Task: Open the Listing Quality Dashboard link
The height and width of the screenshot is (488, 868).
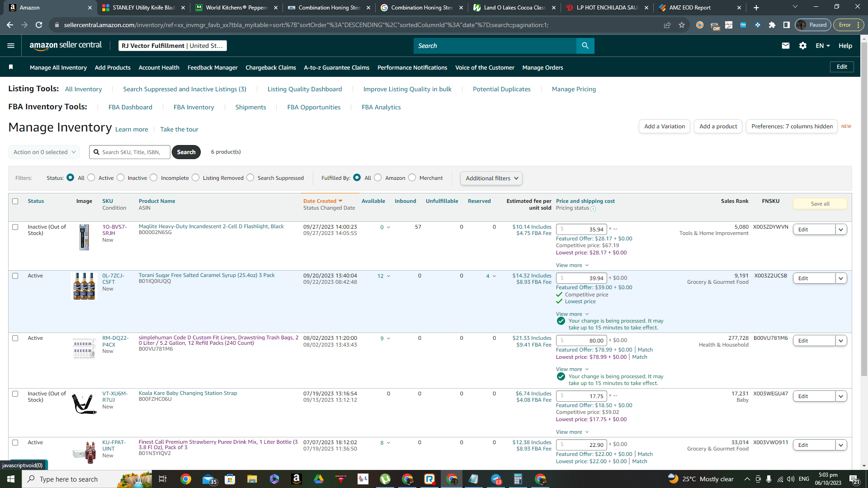Action: click(305, 89)
